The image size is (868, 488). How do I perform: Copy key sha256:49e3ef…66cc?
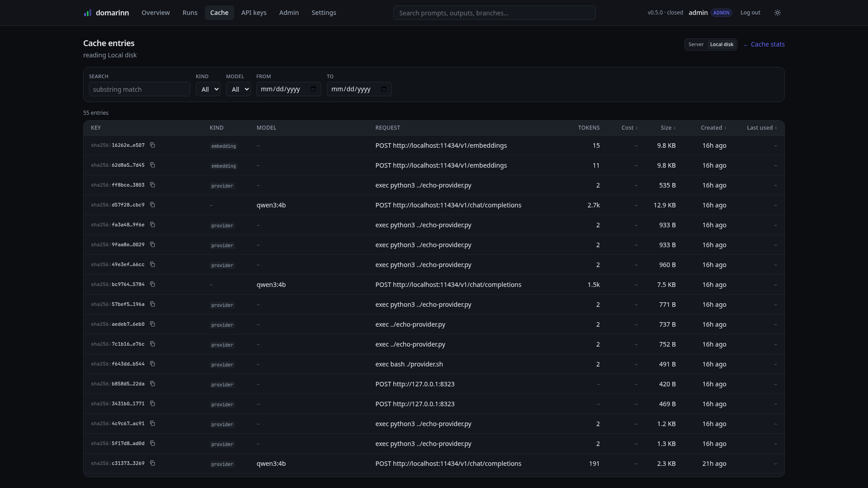(152, 264)
